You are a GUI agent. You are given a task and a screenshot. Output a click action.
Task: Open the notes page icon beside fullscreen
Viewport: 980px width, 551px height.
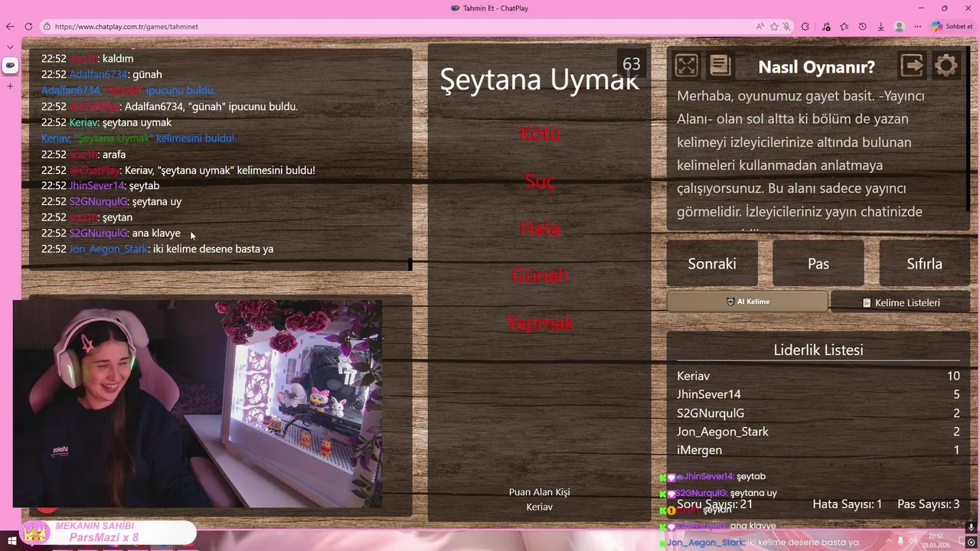tap(720, 66)
